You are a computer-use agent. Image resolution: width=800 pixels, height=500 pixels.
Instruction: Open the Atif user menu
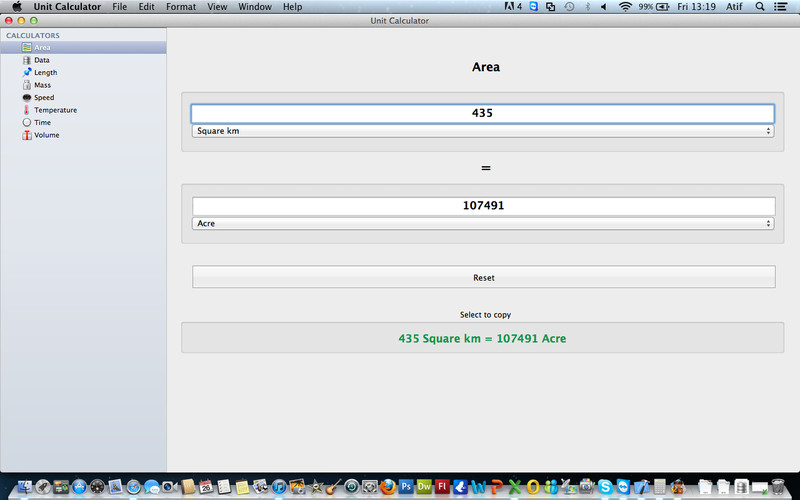[x=734, y=7]
